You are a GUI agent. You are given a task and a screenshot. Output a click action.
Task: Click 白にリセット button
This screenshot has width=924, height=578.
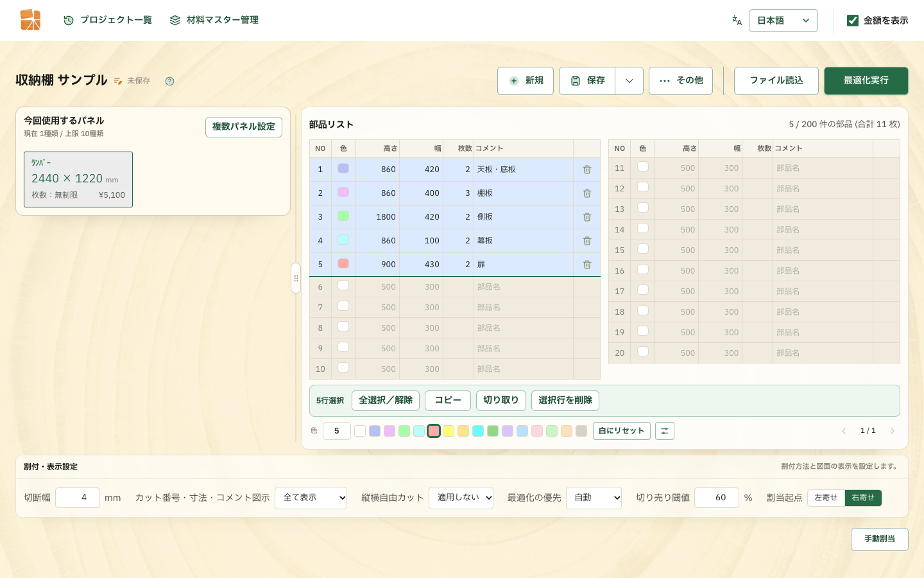point(622,431)
